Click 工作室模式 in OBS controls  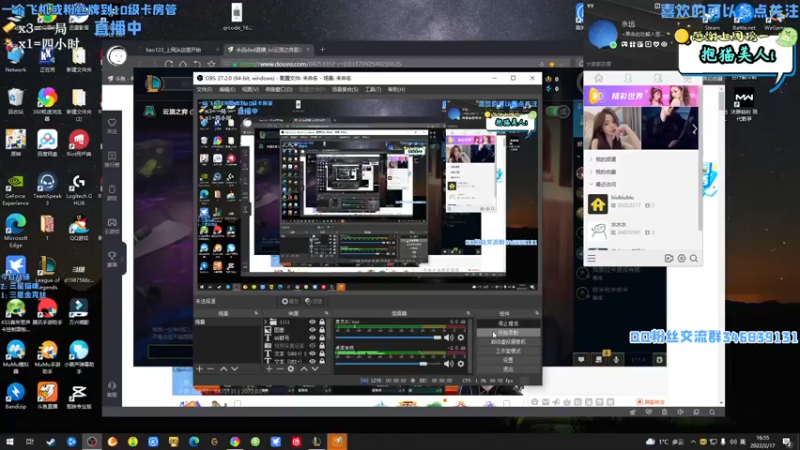pyautogui.click(x=508, y=351)
